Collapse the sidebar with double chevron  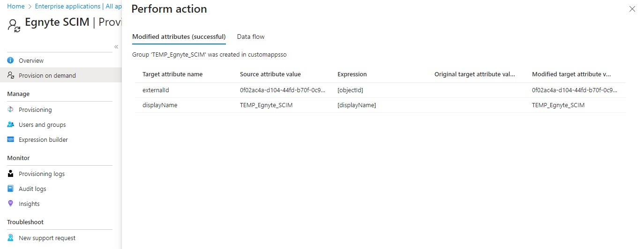[x=116, y=46]
